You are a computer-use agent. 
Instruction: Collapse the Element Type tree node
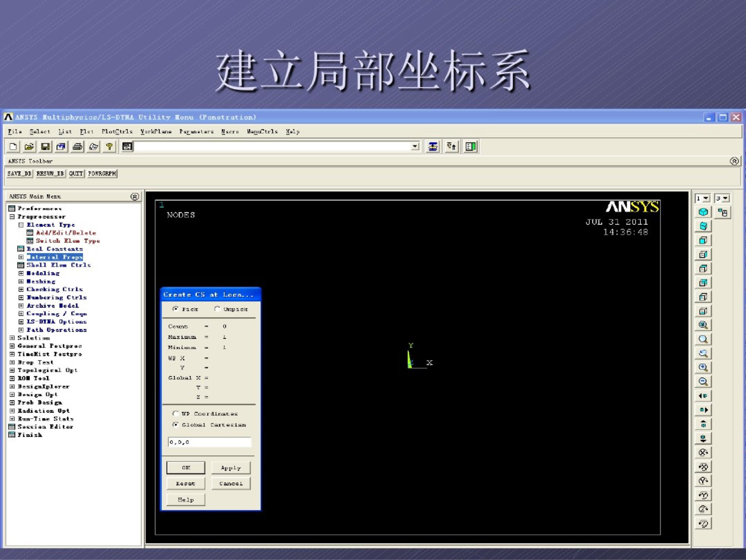(21, 225)
